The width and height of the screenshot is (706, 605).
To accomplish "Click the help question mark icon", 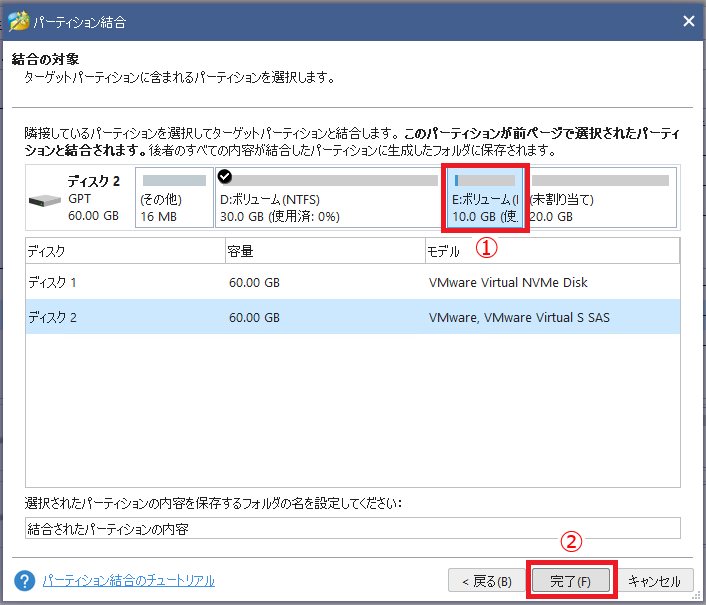I will 24,581.
